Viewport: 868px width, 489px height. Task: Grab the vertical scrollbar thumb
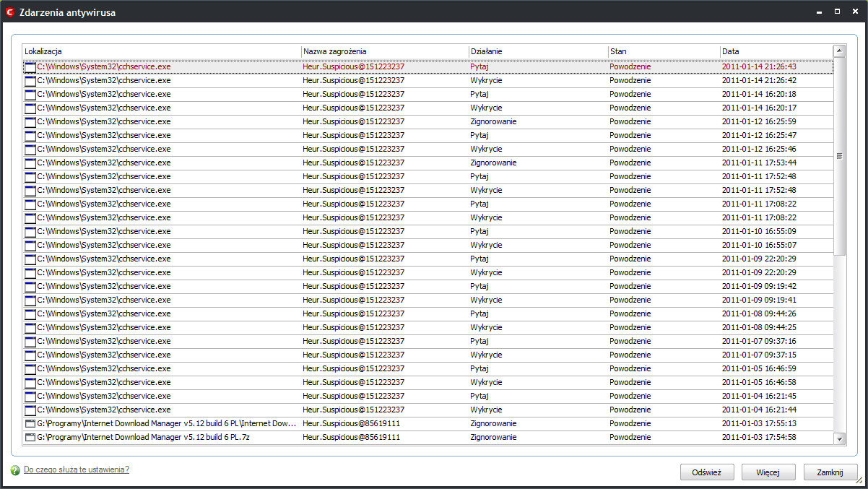(x=839, y=155)
